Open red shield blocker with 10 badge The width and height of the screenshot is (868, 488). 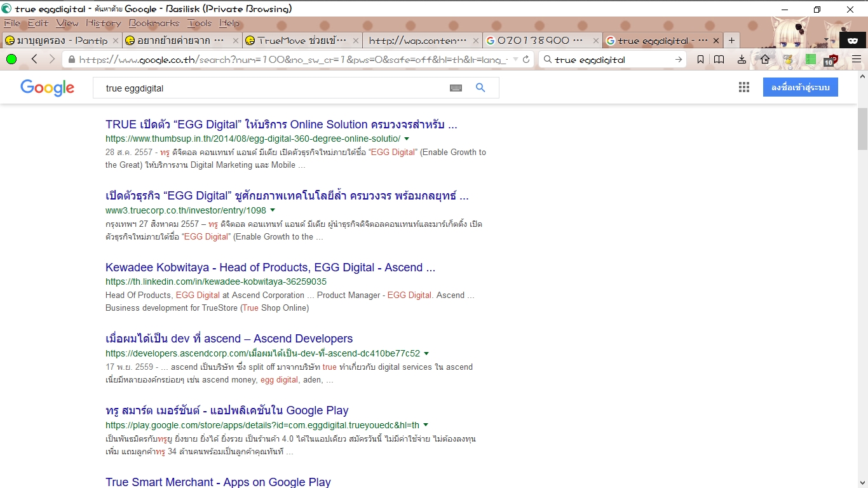[831, 60]
